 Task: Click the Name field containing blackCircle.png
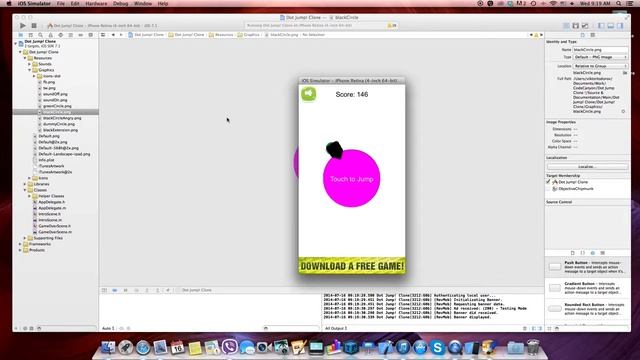pyautogui.click(x=600, y=49)
